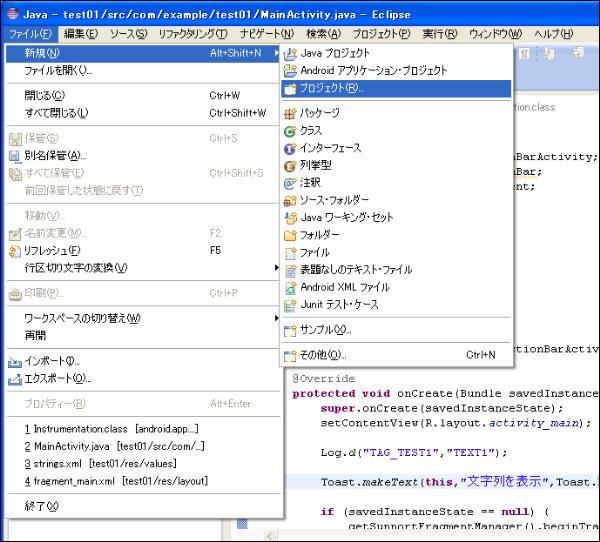The image size is (600, 542).
Task: Click the パッケージ package icon
Action: pos(290,114)
